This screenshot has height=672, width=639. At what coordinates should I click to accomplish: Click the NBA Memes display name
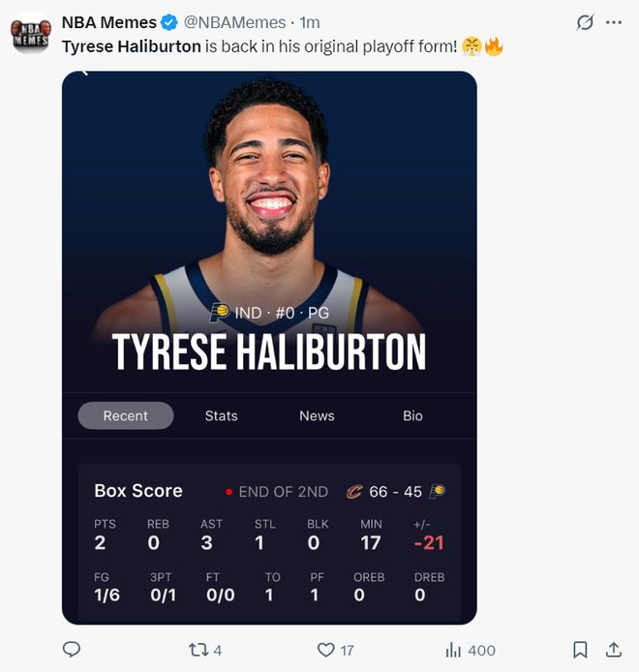coord(109,22)
